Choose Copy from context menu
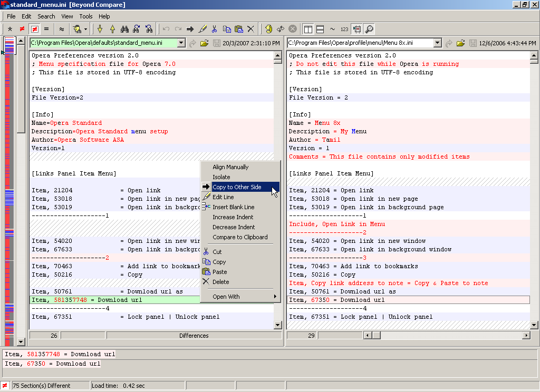This screenshot has height=392, width=540. tap(240, 261)
